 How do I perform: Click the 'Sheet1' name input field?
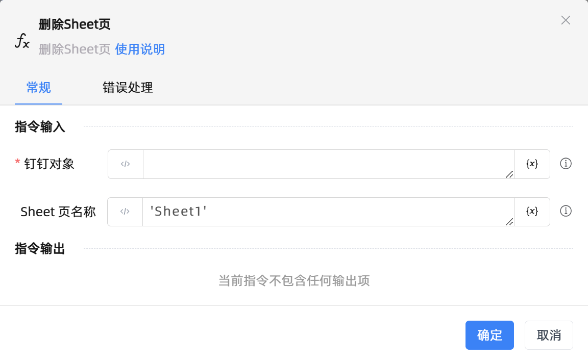click(x=327, y=212)
